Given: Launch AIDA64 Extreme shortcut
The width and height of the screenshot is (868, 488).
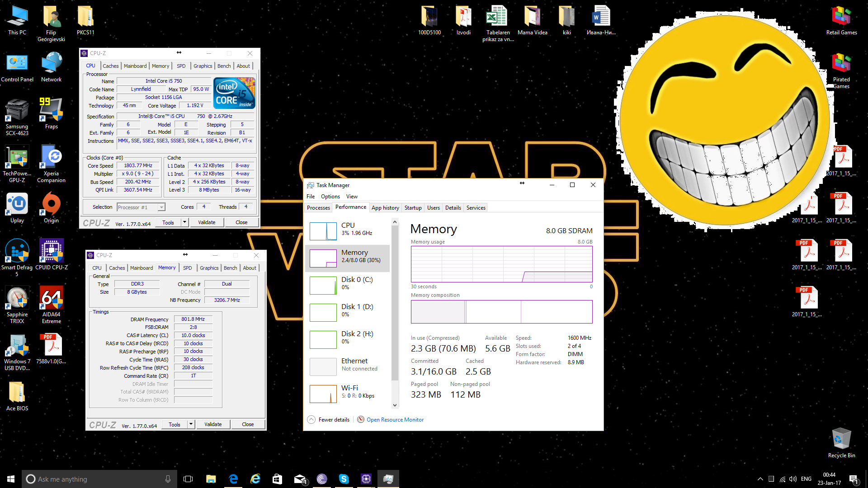Looking at the screenshot, I should (x=52, y=305).
